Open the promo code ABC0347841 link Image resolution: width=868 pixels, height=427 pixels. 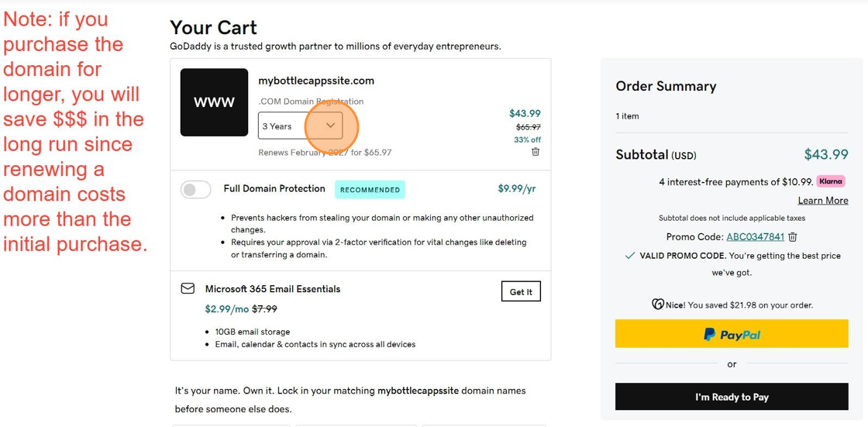[x=755, y=237]
